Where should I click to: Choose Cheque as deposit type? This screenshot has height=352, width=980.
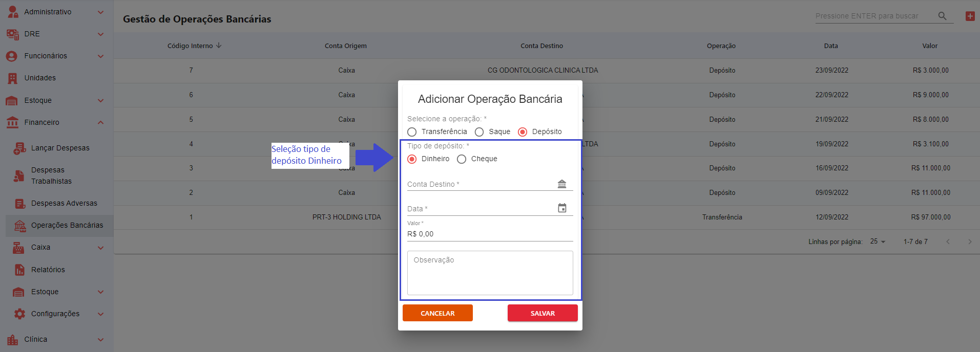[462, 159]
